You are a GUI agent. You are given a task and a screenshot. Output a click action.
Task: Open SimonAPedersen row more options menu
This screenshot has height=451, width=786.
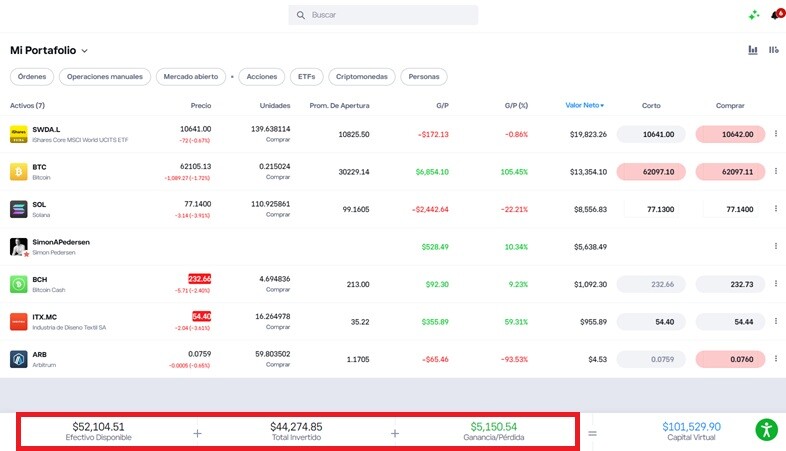click(775, 246)
